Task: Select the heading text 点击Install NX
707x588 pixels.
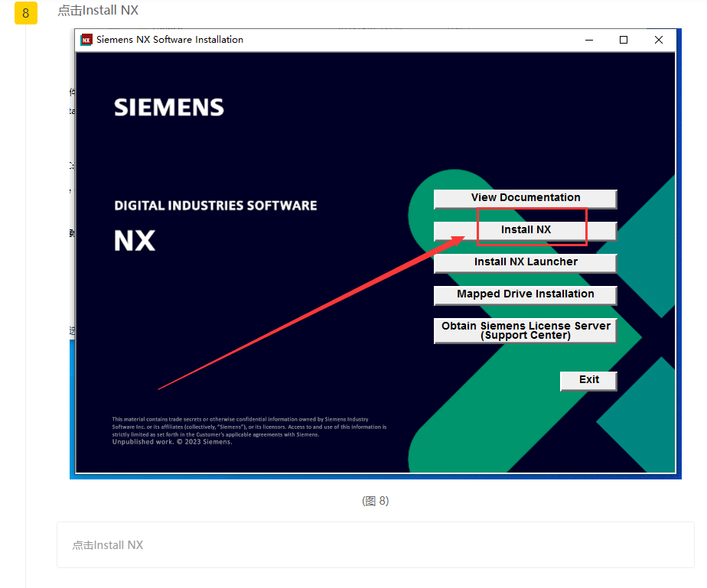Action: click(x=98, y=11)
